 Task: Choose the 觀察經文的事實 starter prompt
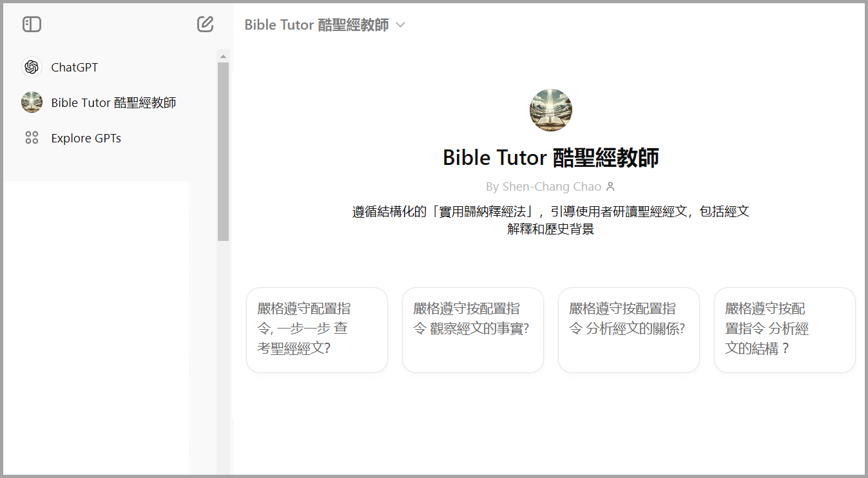click(472, 330)
